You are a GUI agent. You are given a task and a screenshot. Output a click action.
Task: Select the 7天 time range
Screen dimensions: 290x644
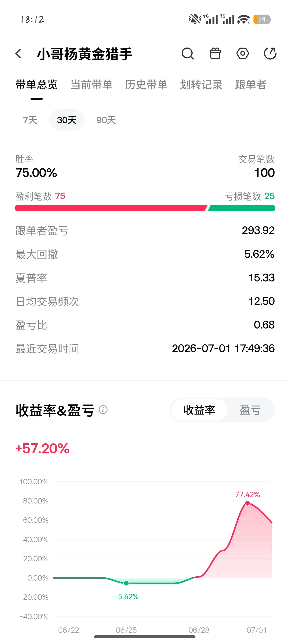click(x=30, y=120)
